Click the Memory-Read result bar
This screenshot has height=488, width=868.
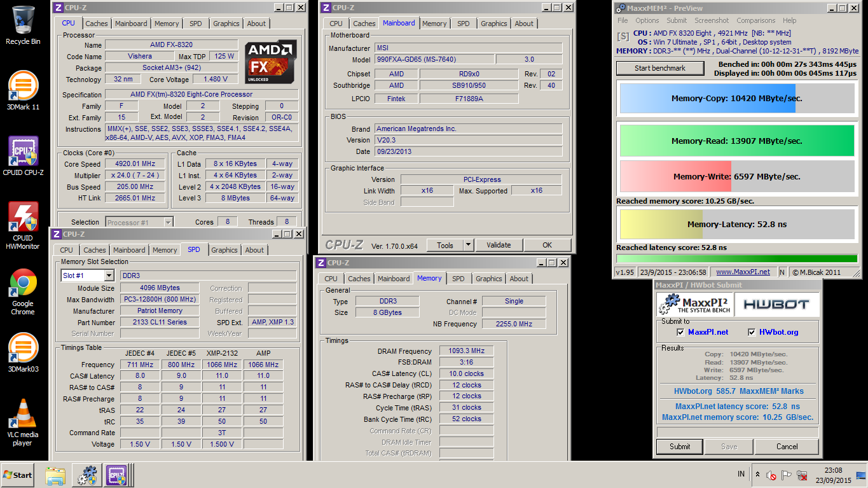(737, 141)
